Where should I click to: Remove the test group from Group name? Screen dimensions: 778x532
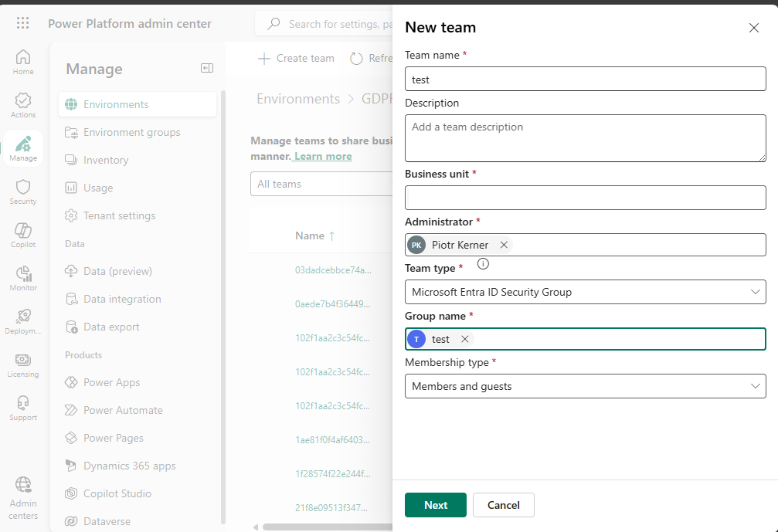point(464,339)
